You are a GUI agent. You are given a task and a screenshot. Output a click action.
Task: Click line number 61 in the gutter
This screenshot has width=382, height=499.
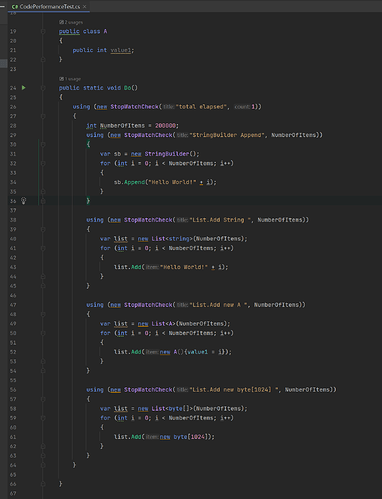pos(13,437)
